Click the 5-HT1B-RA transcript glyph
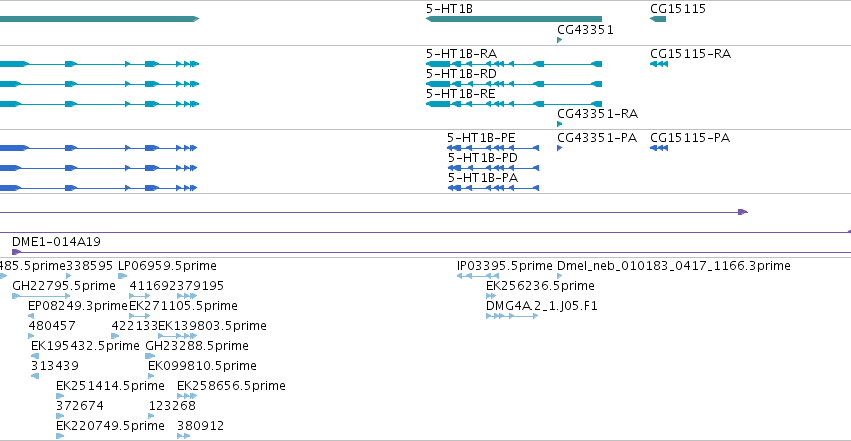The width and height of the screenshot is (851, 441). (x=514, y=64)
